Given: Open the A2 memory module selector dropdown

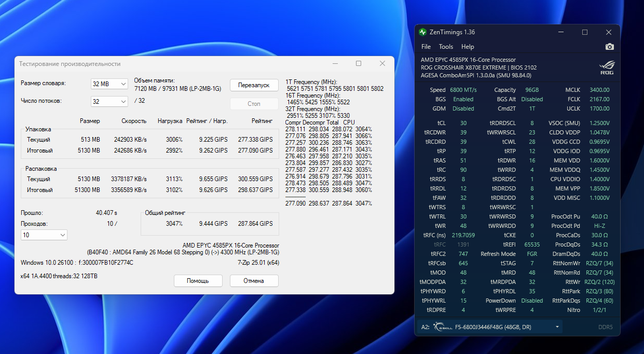Looking at the screenshot, I should click(491, 327).
